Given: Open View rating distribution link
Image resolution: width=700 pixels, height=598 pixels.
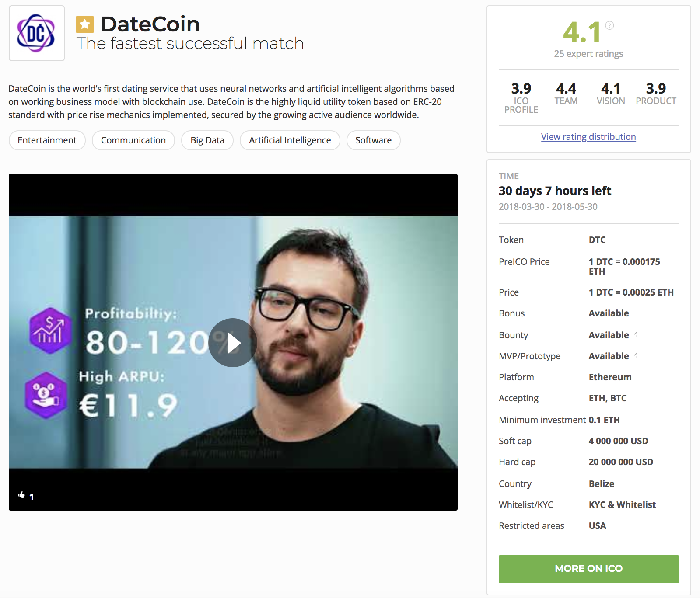Looking at the screenshot, I should [x=588, y=137].
